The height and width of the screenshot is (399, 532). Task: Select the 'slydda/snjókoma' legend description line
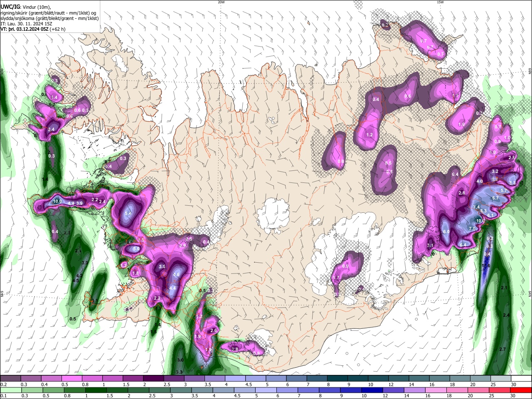[49, 18]
